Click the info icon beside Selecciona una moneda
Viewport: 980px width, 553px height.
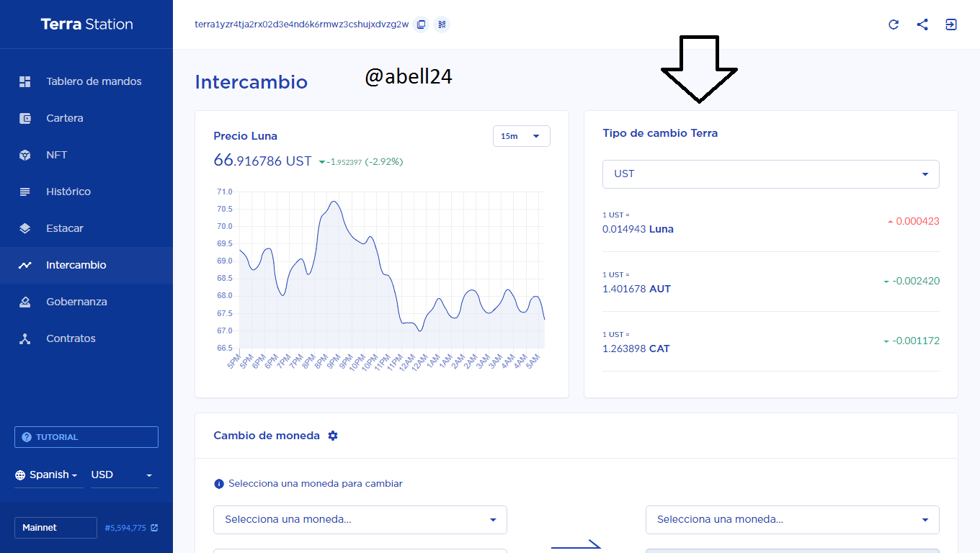tap(219, 484)
